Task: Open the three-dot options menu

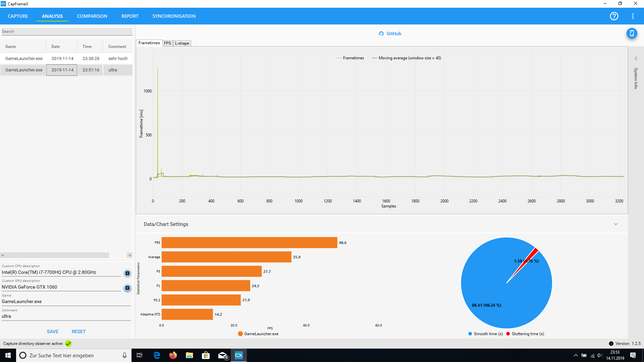Action: tap(633, 16)
